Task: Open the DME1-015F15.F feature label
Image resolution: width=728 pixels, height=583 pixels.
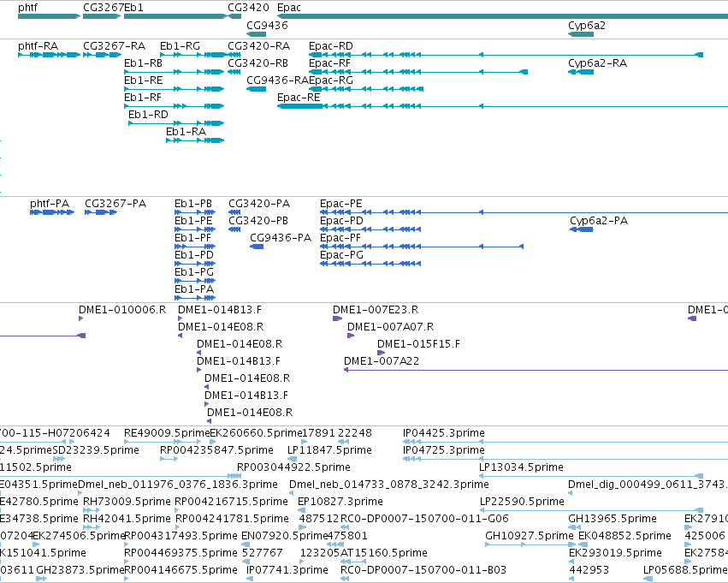Action: (x=418, y=344)
